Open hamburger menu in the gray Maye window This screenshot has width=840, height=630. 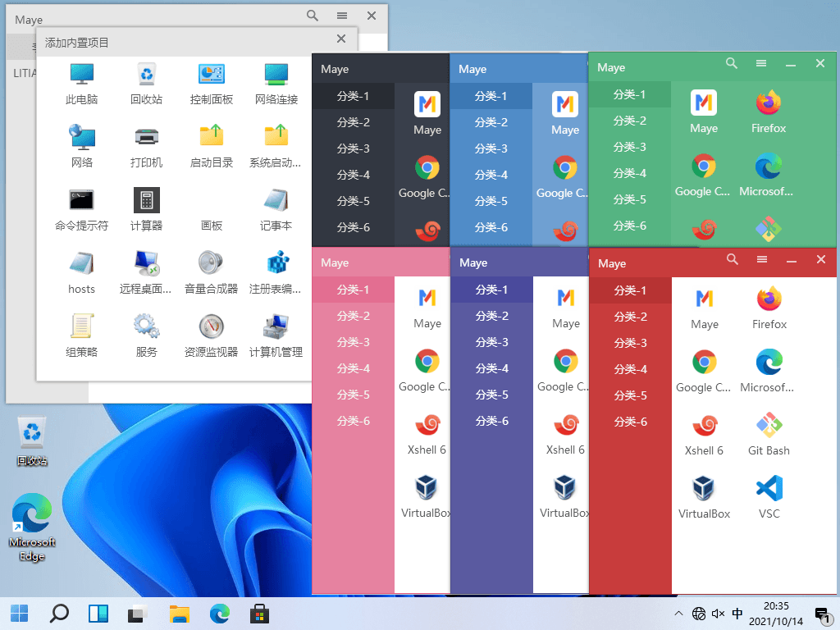tap(342, 16)
